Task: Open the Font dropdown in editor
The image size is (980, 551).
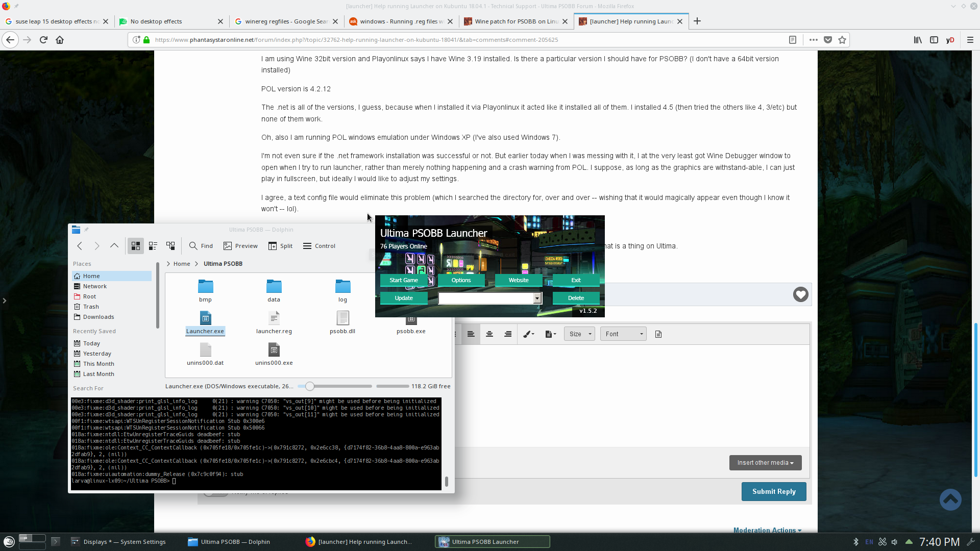Action: 623,334
